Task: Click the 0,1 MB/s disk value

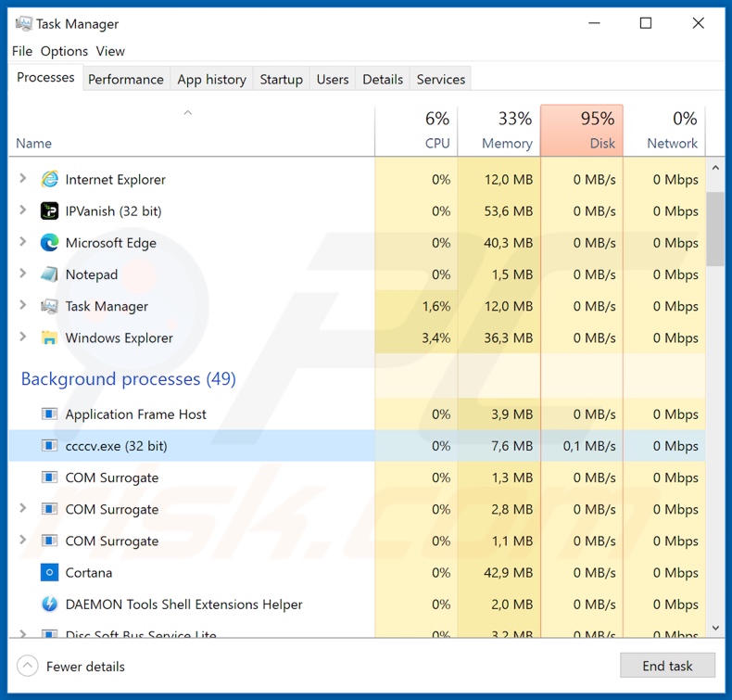Action: tap(589, 446)
